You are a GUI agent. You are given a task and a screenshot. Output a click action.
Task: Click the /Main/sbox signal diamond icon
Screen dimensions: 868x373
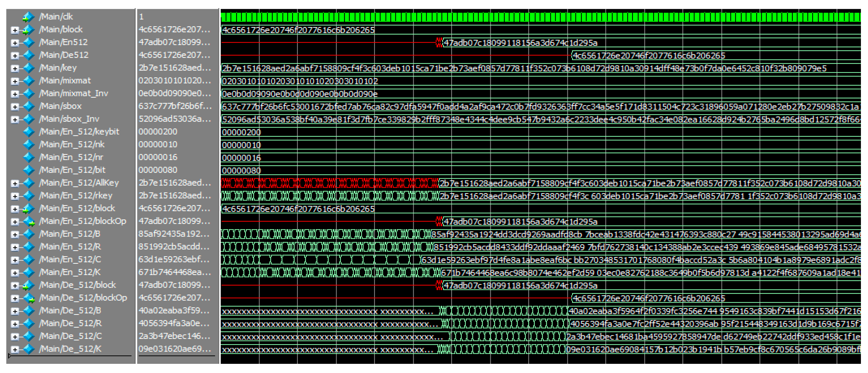[x=29, y=106]
